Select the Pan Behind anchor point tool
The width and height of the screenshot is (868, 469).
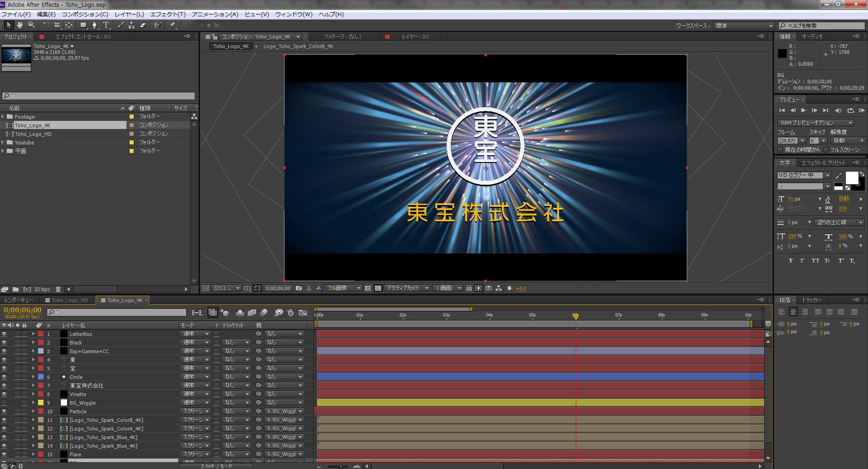click(69, 25)
